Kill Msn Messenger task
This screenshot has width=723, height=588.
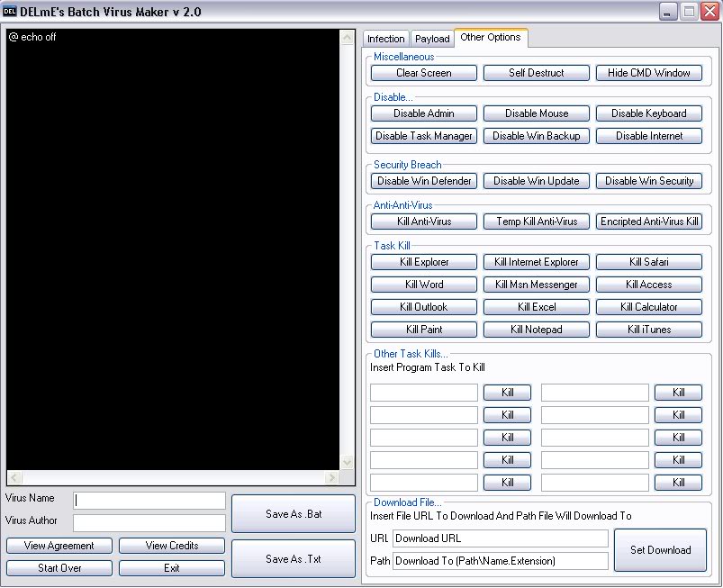click(536, 284)
